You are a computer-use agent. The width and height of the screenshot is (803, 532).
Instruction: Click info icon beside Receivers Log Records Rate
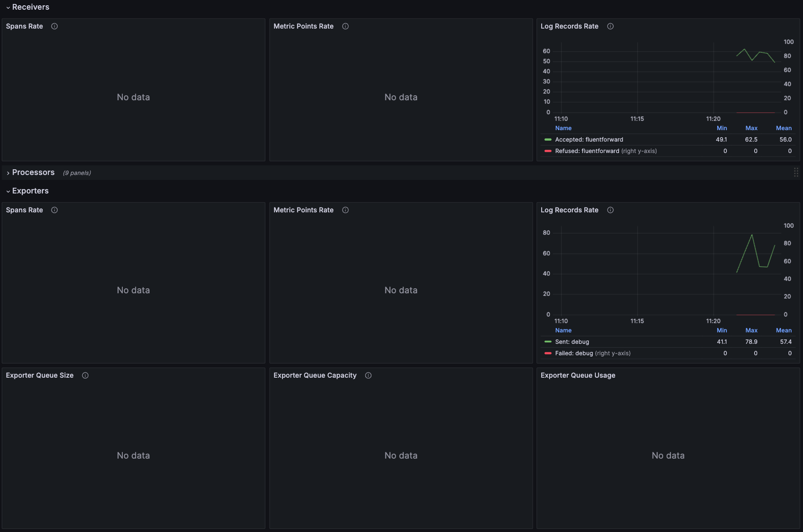(x=610, y=26)
